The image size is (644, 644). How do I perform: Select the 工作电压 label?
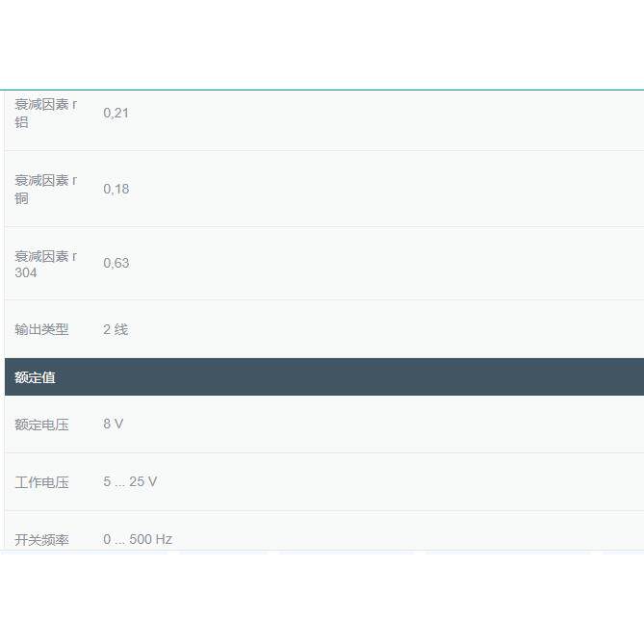41,482
